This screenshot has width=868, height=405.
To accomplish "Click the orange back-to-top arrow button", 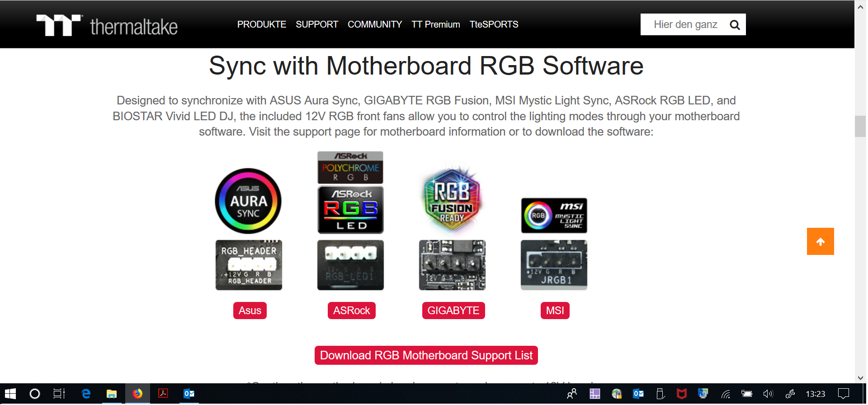I will [821, 241].
